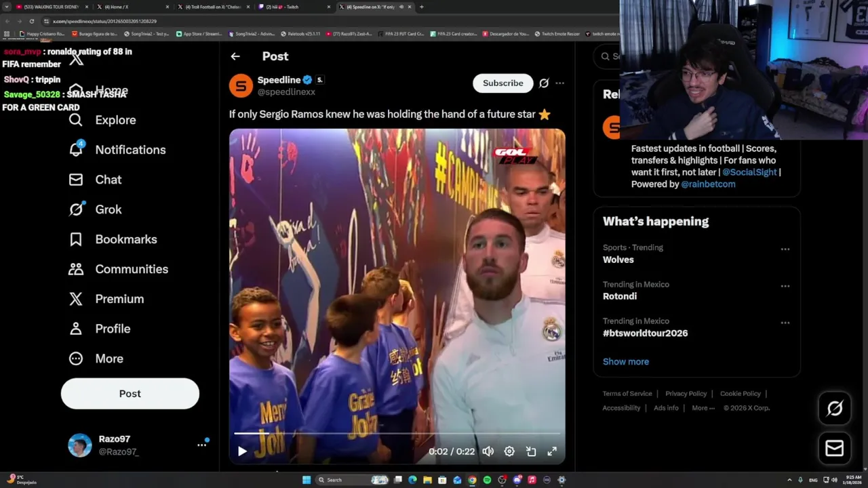
Task: Open Communities in sidebar
Action: click(118, 269)
